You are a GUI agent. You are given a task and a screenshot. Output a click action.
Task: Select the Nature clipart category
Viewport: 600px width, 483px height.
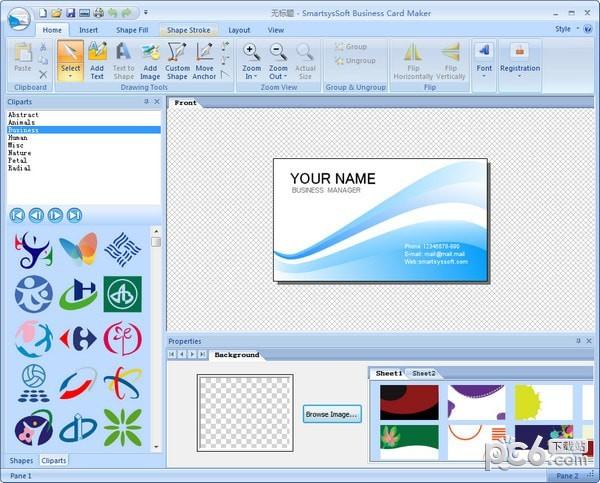[20, 153]
